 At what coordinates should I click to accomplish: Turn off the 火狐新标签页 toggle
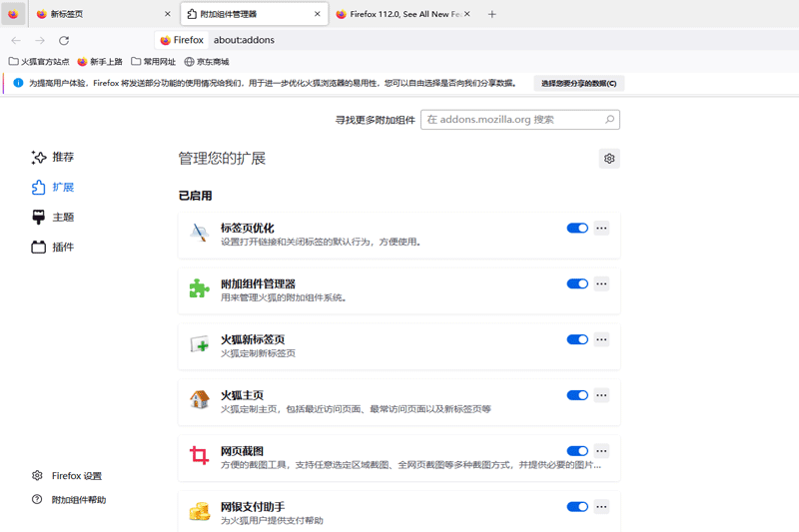coord(577,339)
